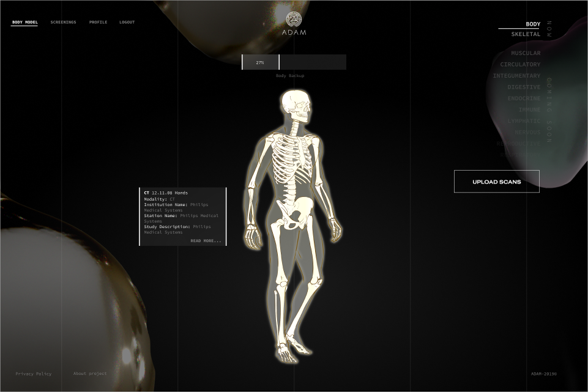
Task: Go to the Screenings page
Action: tap(63, 23)
